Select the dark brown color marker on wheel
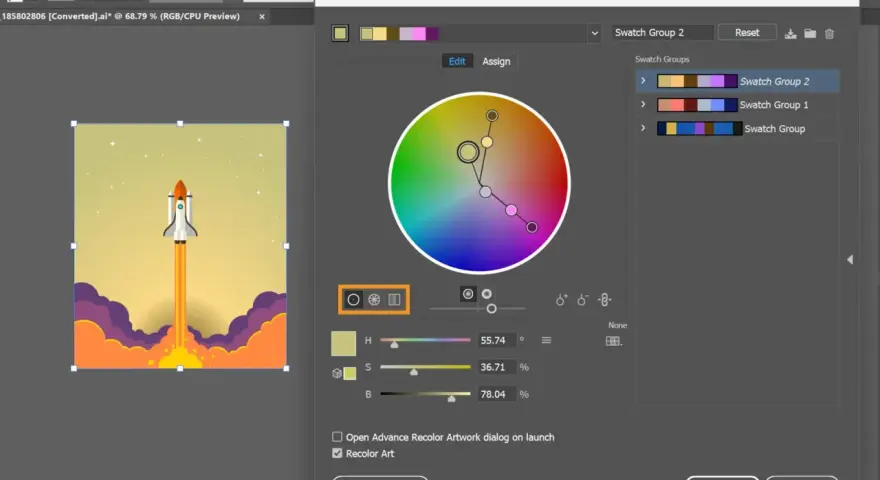Image resolution: width=880 pixels, height=480 pixels. click(492, 116)
